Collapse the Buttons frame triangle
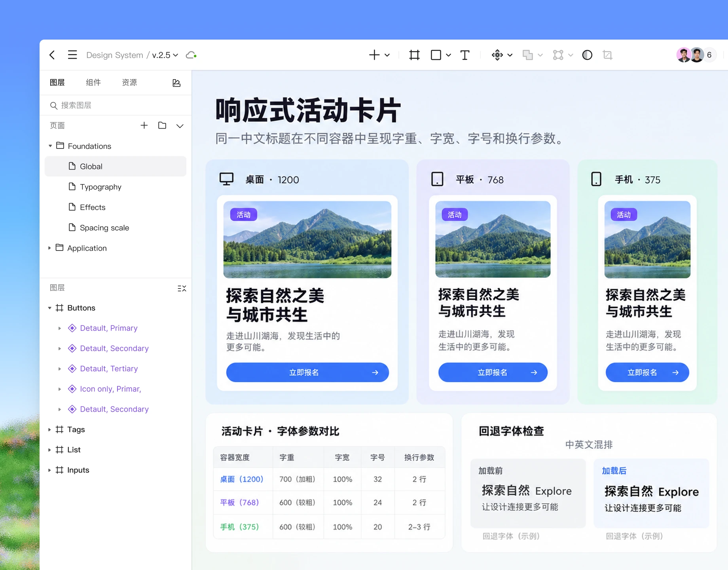Viewport: 728px width, 570px height. point(50,308)
